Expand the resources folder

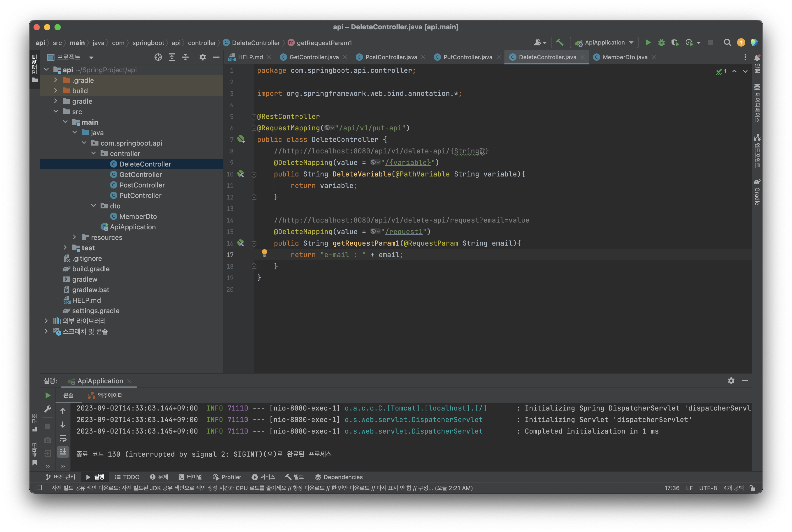75,237
